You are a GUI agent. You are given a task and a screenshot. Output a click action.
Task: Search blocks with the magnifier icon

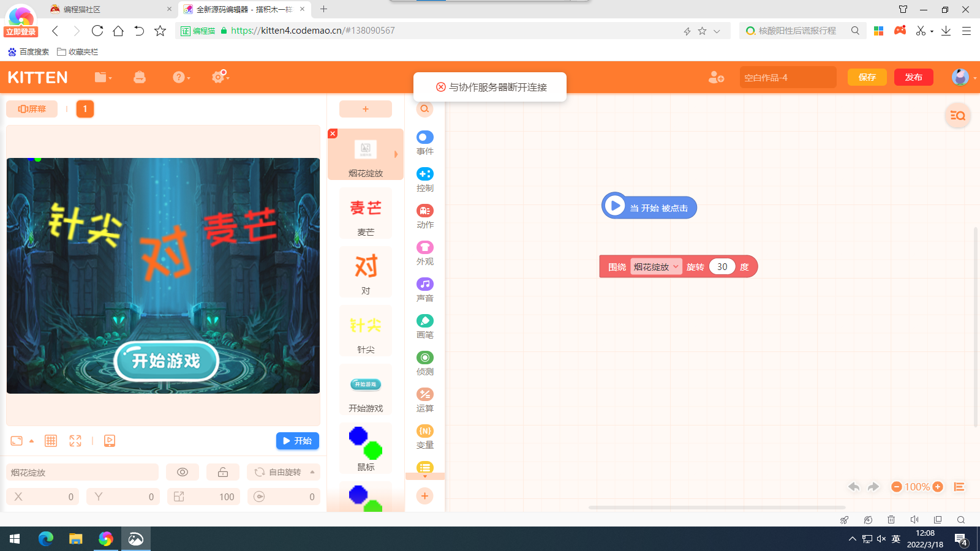click(424, 109)
